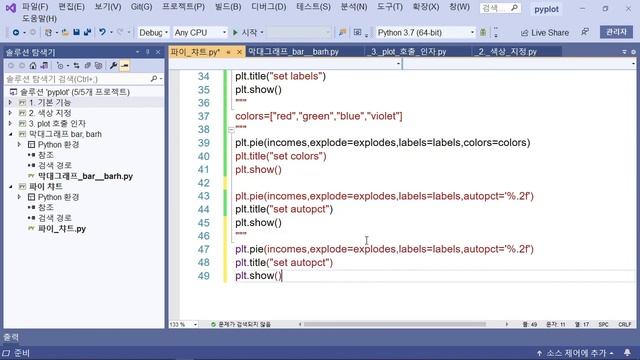Switch between solution and folder views icon
The width and height of the screenshot is (640, 360).
[x=44, y=66]
